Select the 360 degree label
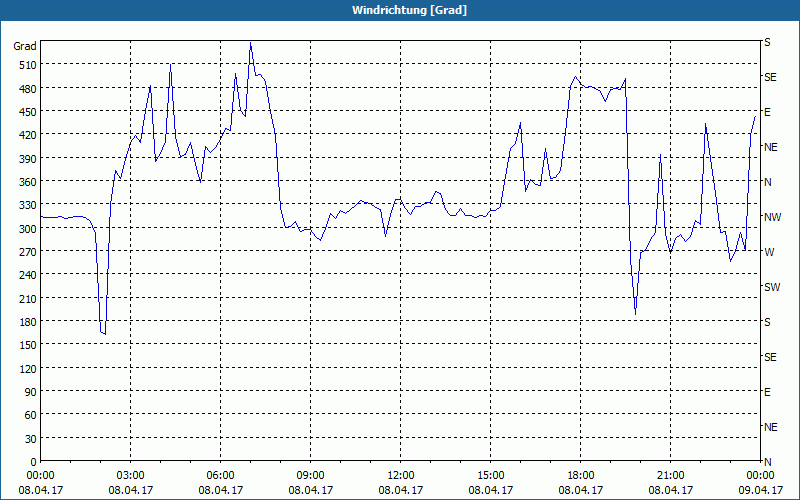The image size is (800, 500). click(x=28, y=182)
